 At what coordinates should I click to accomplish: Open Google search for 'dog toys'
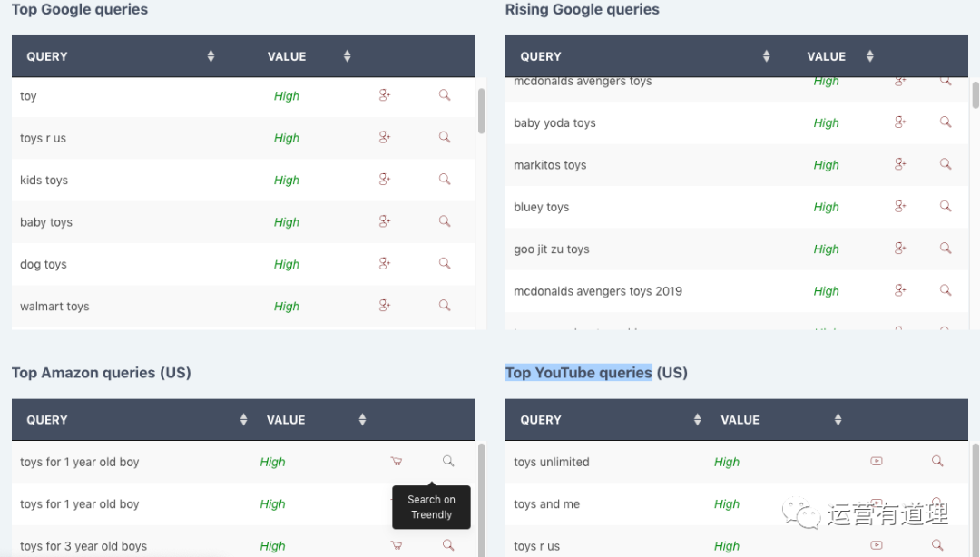tap(385, 264)
